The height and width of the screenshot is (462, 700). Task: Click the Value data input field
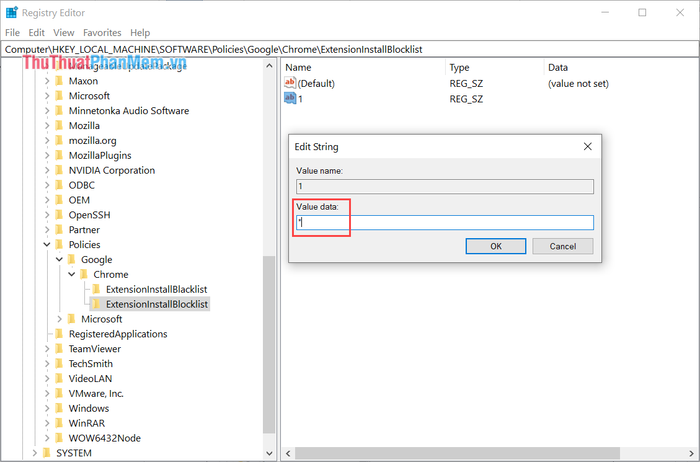coord(445,222)
